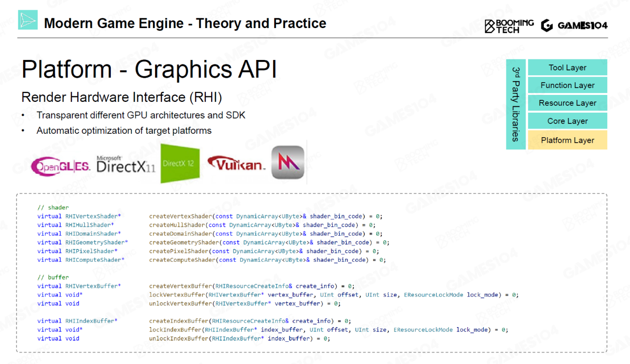The width and height of the screenshot is (630, 364).
Task: Click the OpenGL ES logo
Action: click(61, 167)
